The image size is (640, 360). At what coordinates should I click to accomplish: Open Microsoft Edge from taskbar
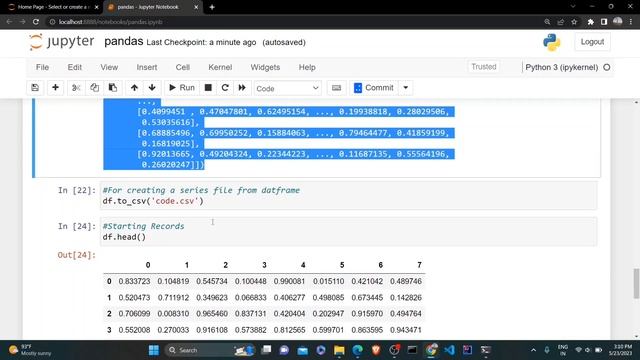[x=358, y=350]
